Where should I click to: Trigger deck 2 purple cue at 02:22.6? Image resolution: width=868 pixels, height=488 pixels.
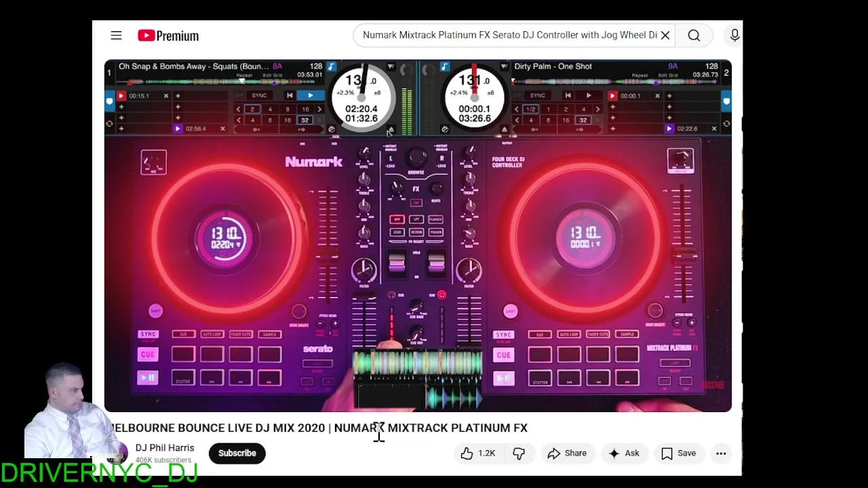[669, 129]
